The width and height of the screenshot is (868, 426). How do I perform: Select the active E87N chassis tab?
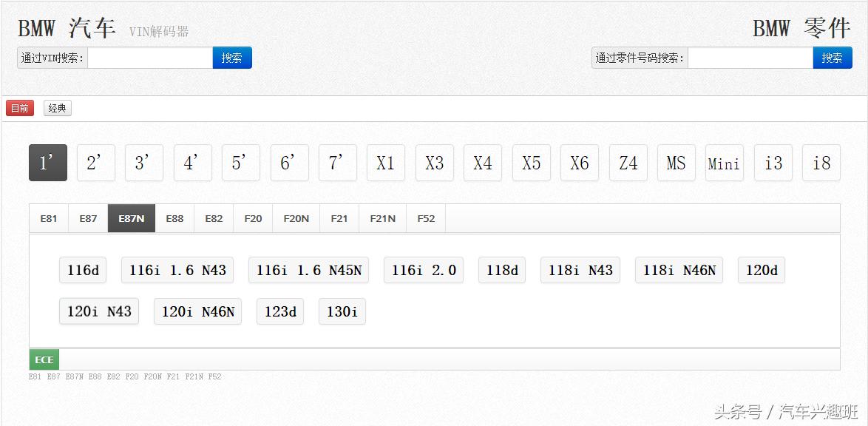(132, 218)
